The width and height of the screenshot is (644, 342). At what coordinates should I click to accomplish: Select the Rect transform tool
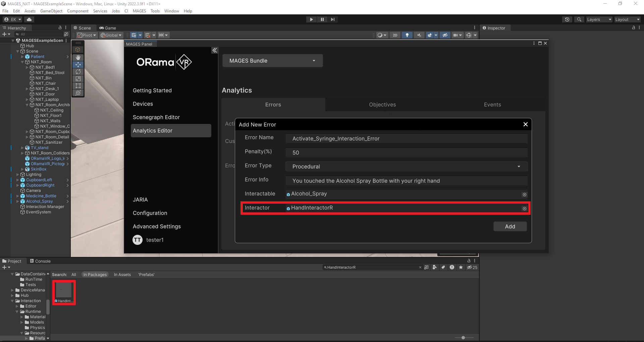[x=78, y=86]
